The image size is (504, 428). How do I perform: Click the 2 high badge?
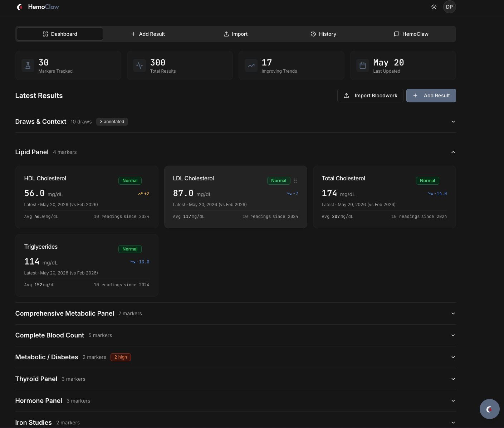tap(121, 357)
